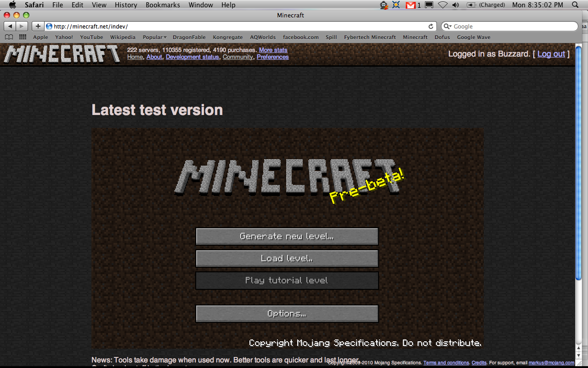This screenshot has height=368, width=588.
Task: Click the scrollbar down arrow
Action: [x=578, y=356]
